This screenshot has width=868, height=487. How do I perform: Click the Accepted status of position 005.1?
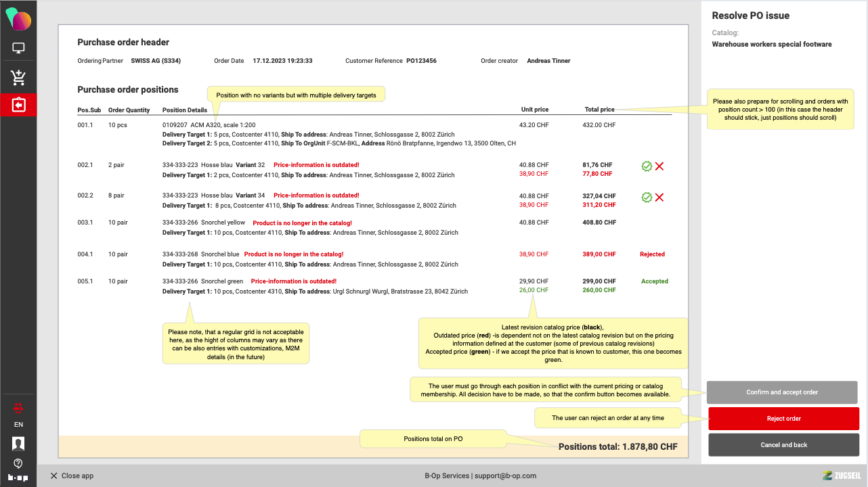(654, 281)
